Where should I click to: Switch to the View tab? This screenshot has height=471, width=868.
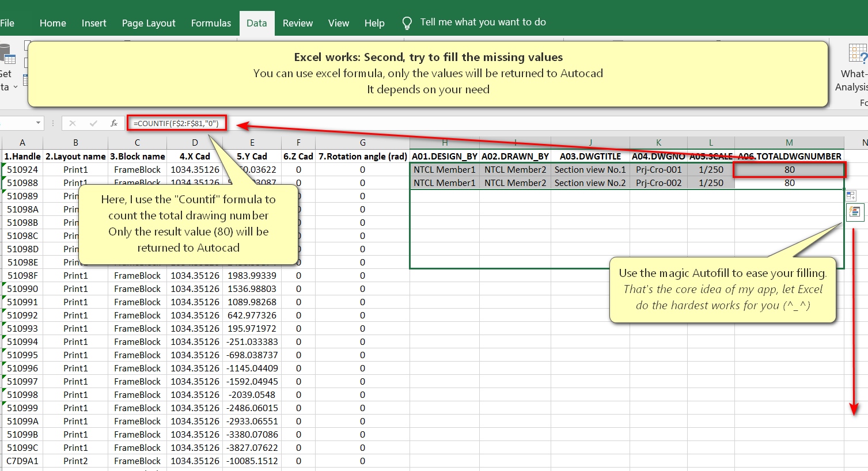(339, 23)
